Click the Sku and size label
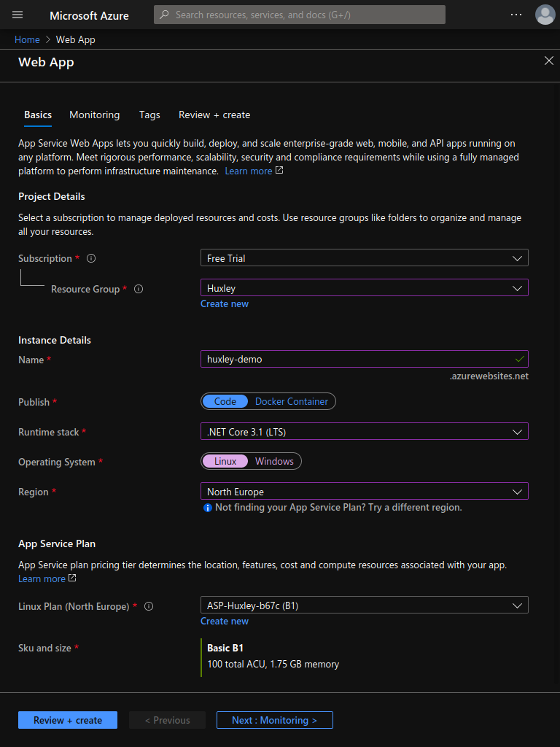Viewport: 560px width, 747px height. point(44,648)
